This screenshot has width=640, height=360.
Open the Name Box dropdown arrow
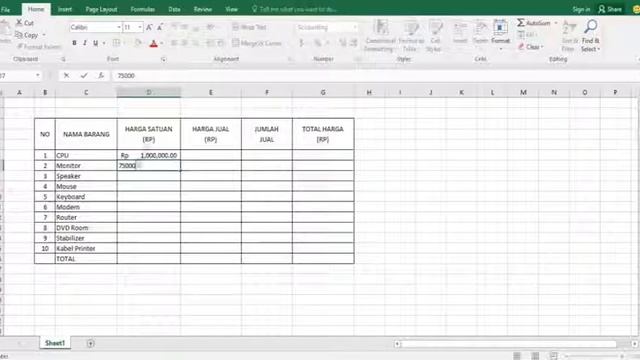38,75
